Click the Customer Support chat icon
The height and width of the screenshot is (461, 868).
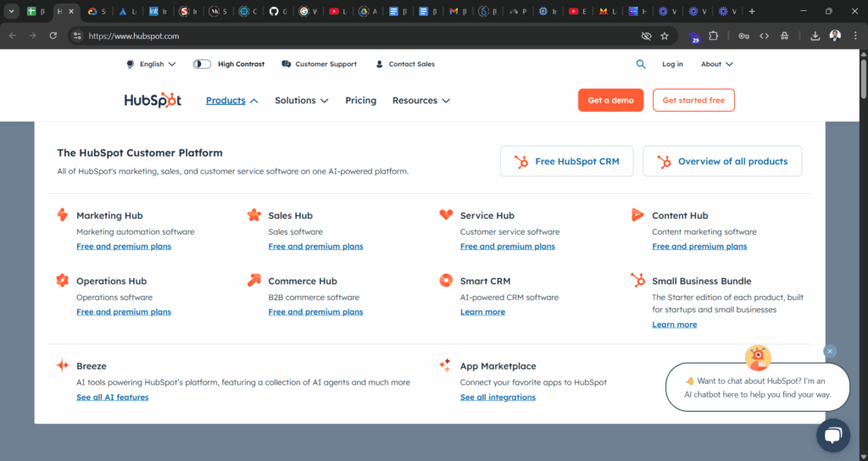[x=287, y=64]
